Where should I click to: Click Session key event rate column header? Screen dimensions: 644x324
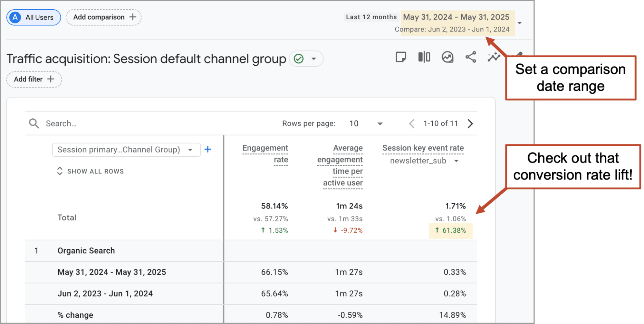point(423,148)
